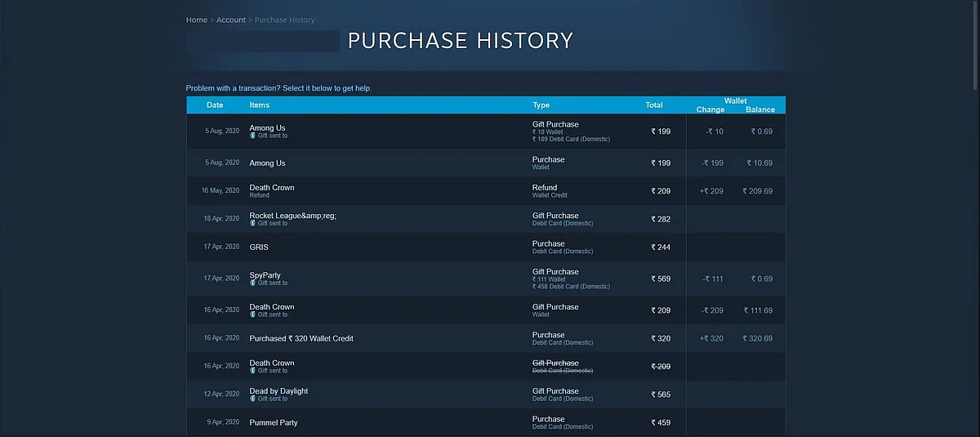Image resolution: width=980 pixels, height=437 pixels.
Task: Select the Among Us wallet Purchase row
Action: pyautogui.click(x=486, y=163)
